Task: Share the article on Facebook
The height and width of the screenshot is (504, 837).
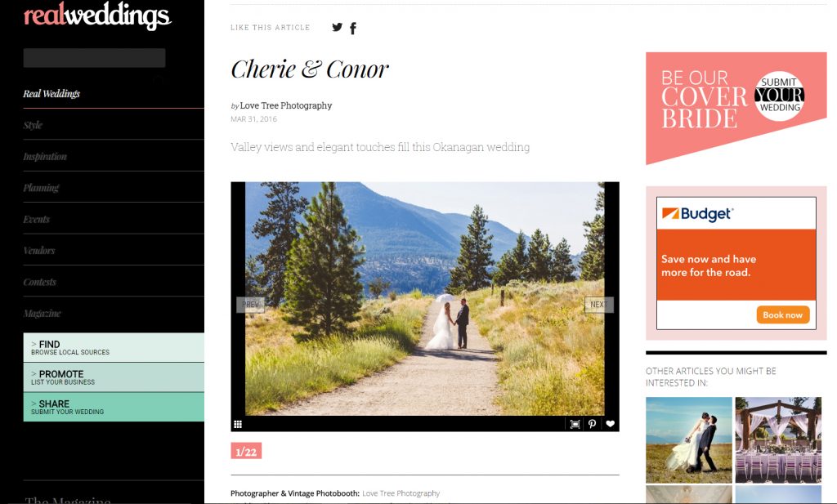Action: click(x=353, y=29)
